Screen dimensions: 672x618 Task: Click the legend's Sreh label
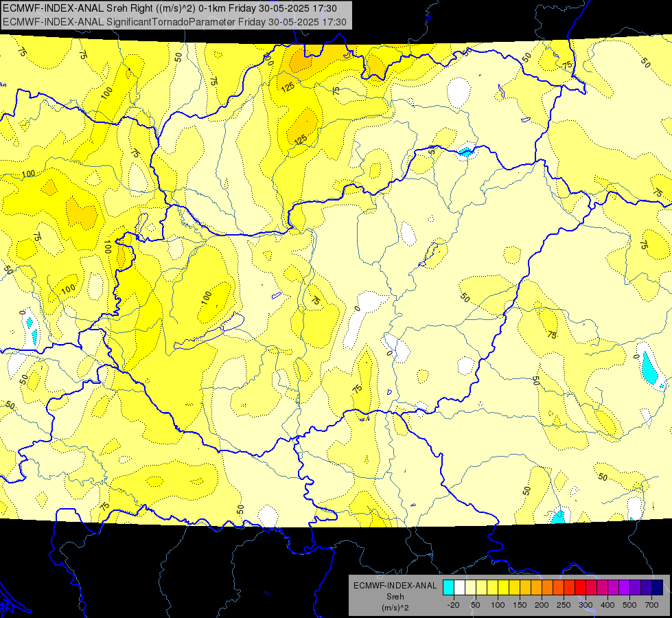[x=395, y=597]
